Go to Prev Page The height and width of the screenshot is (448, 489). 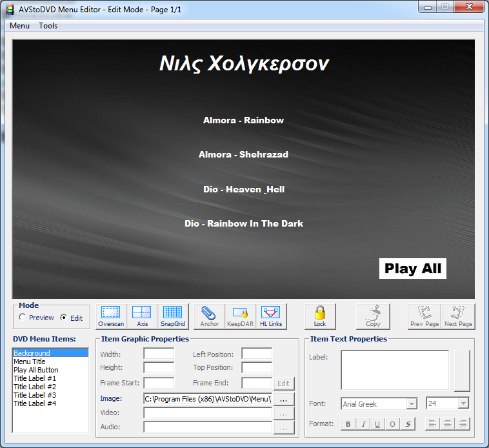[424, 316]
